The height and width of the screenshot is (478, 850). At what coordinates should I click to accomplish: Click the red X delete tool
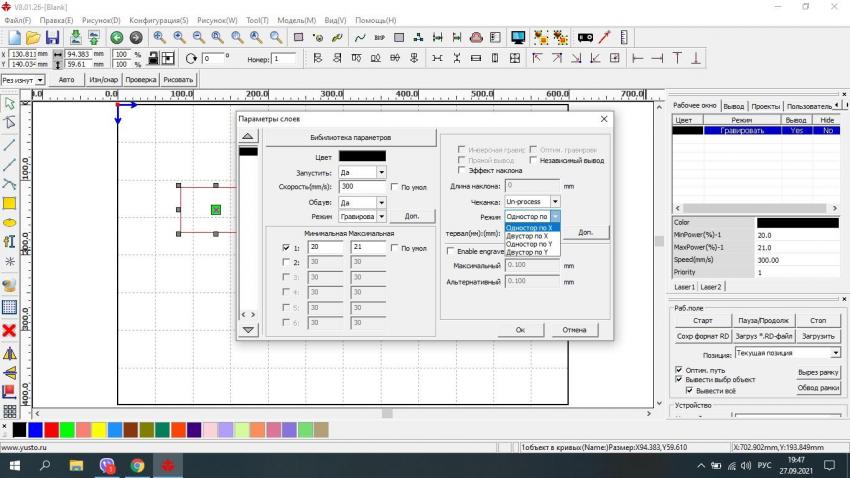coord(9,330)
